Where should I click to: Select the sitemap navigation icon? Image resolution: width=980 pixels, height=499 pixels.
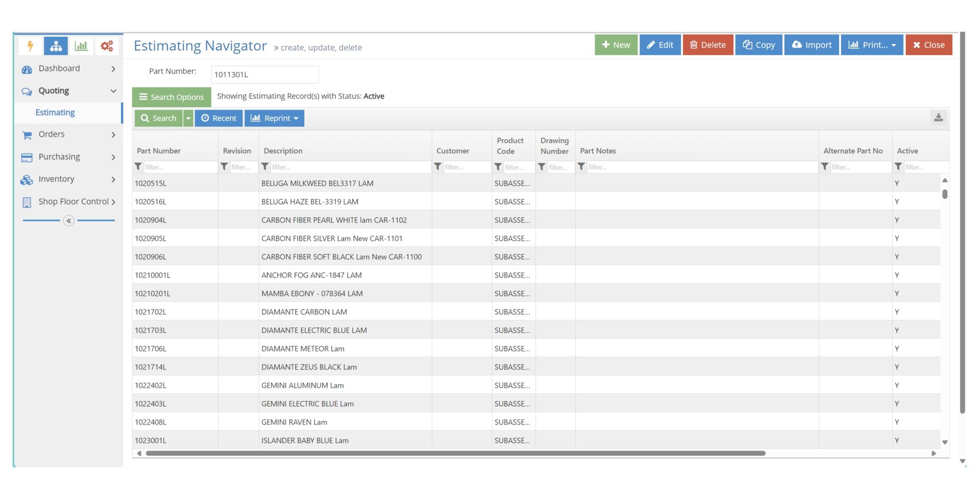click(x=56, y=46)
